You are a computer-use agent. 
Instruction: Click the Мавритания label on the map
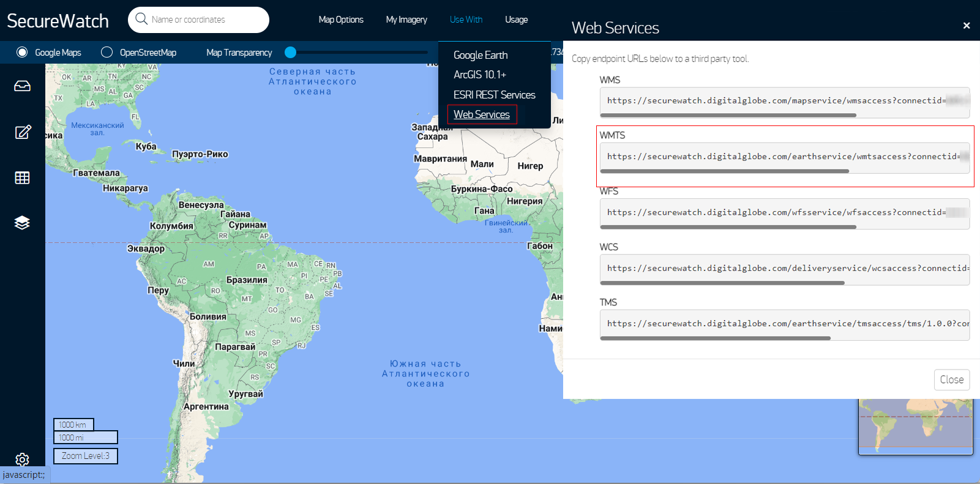coord(440,158)
